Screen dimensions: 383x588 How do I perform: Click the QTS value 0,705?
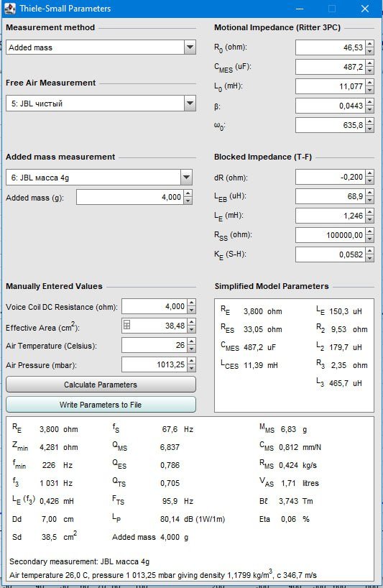tap(170, 483)
